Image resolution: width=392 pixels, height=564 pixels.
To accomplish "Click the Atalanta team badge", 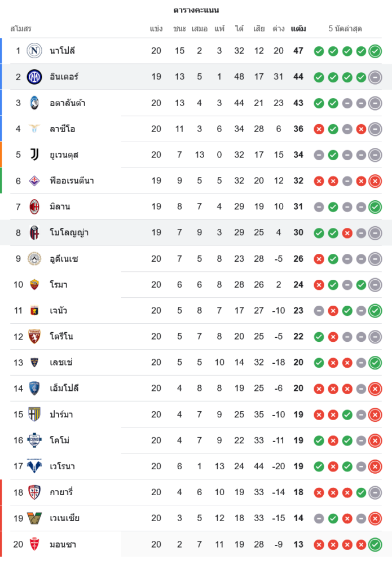I will click(34, 103).
